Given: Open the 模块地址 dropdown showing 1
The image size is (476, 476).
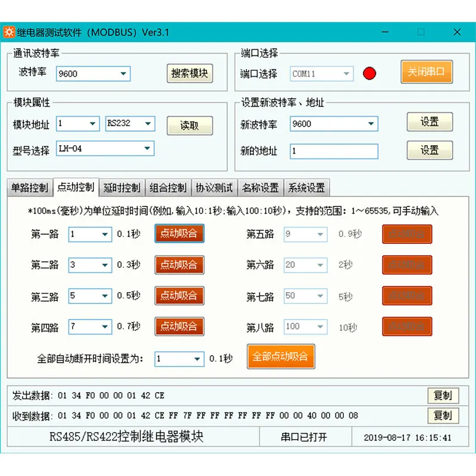Looking at the screenshot, I should (78, 124).
